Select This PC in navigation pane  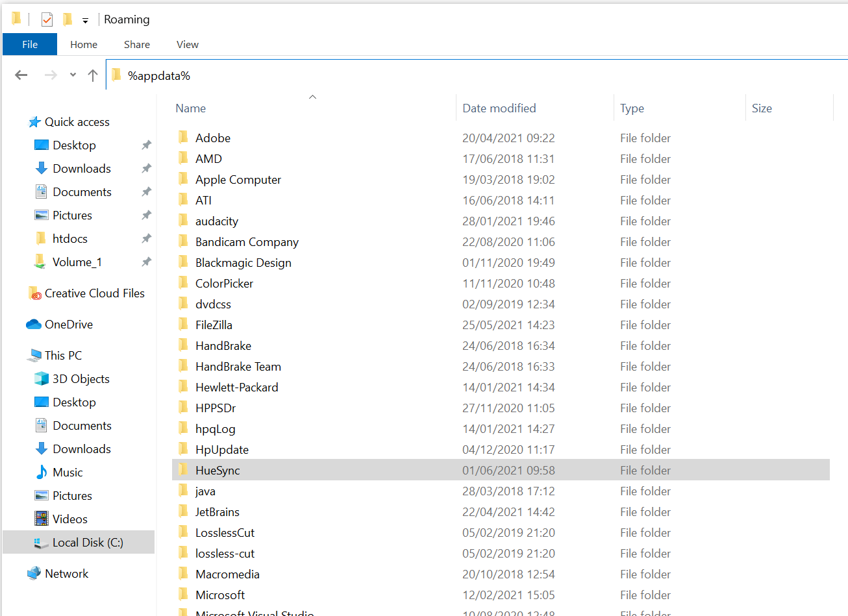63,356
